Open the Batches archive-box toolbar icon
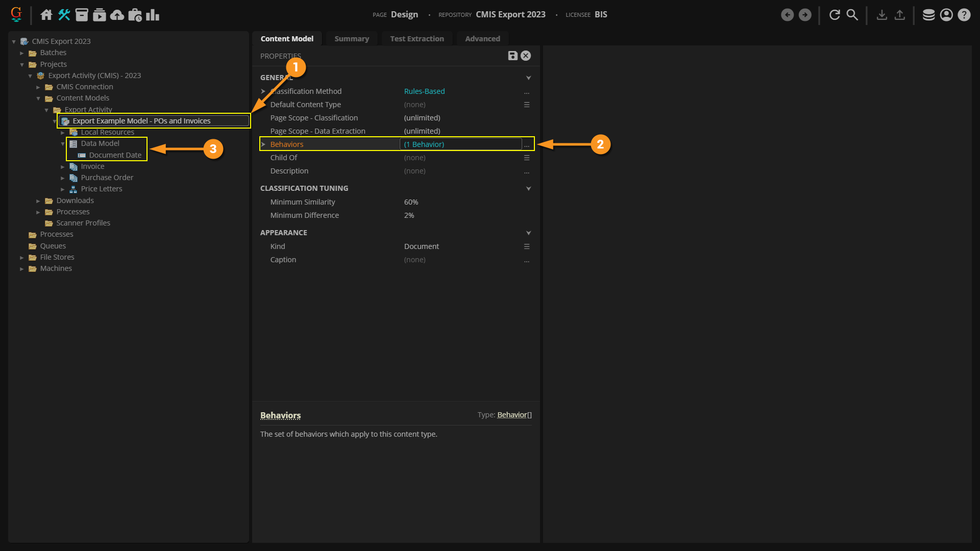The image size is (980, 551). pos(82,15)
